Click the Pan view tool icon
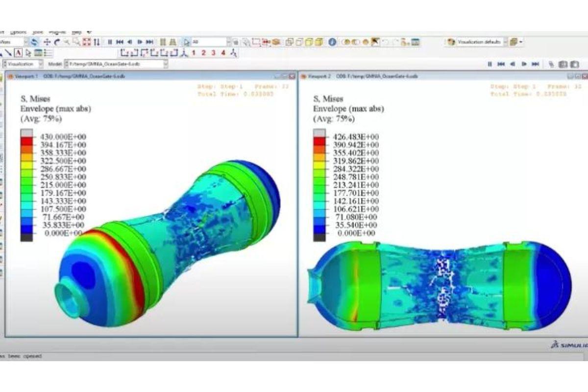588x392 pixels. coord(48,42)
